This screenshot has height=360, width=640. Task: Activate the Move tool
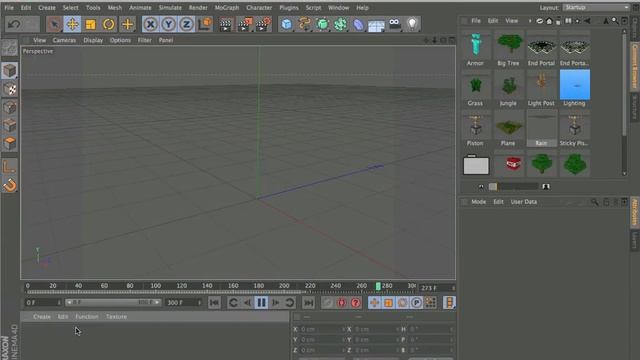pos(72,24)
